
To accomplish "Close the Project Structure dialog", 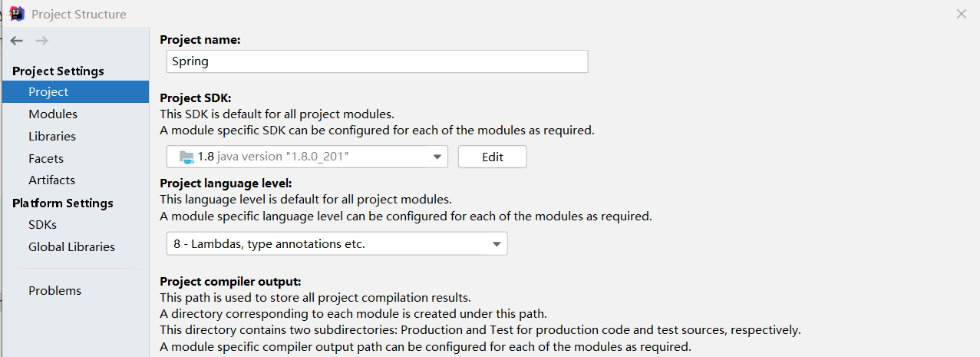I will [x=962, y=14].
